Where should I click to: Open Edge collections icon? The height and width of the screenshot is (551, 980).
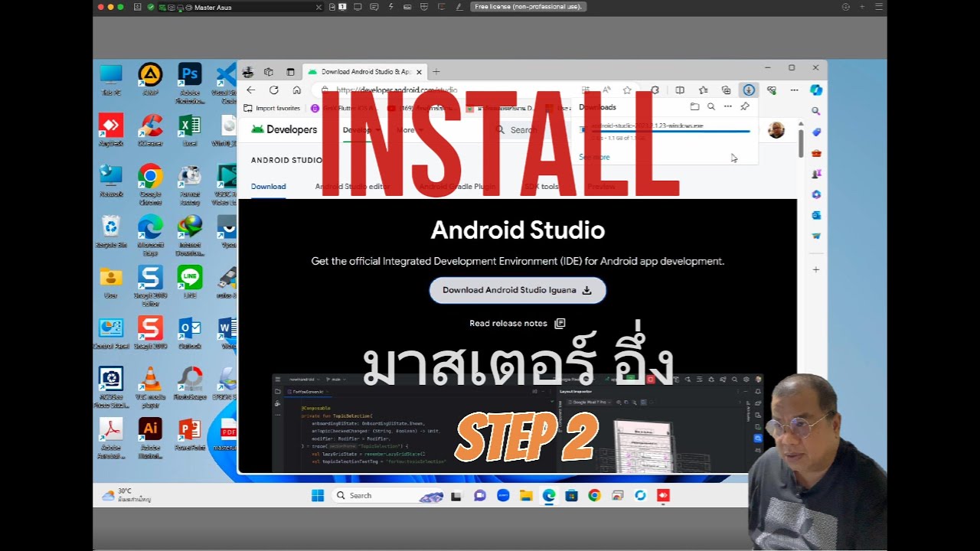(x=726, y=90)
